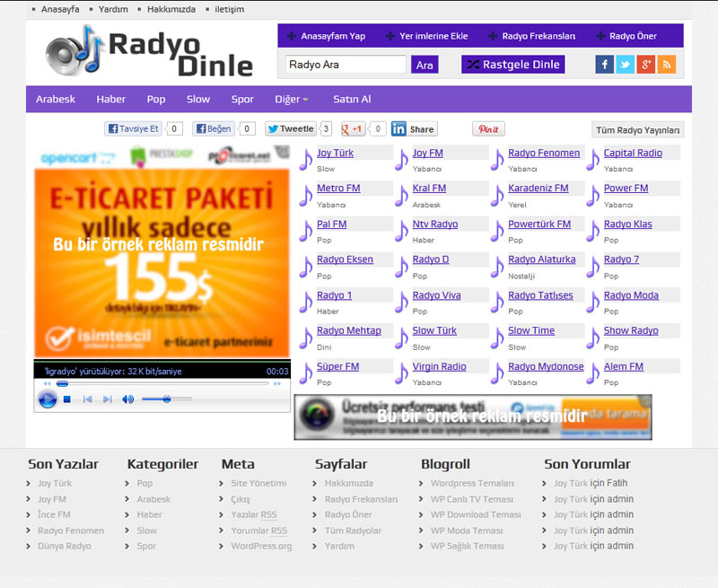The width and height of the screenshot is (718, 588).
Task: Click the Facebook Beğen like button
Action: pyautogui.click(x=214, y=129)
